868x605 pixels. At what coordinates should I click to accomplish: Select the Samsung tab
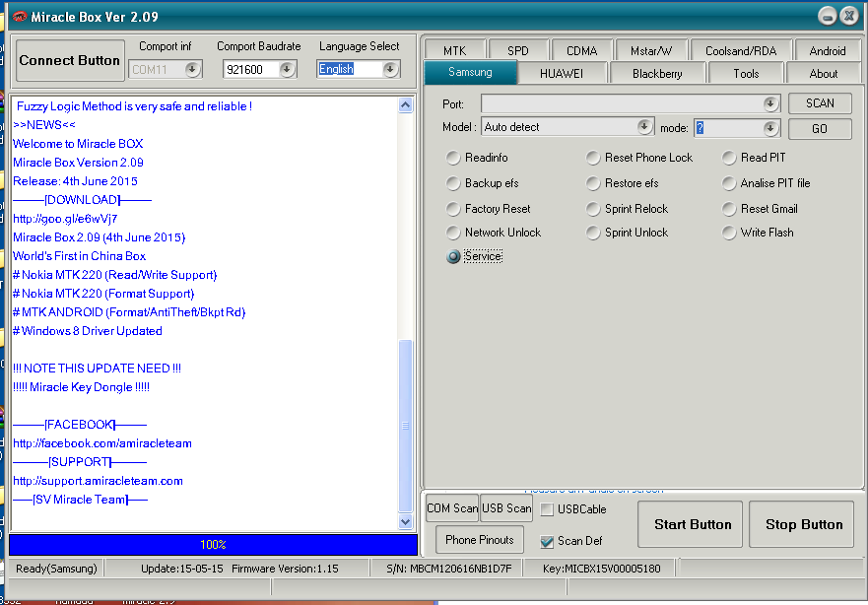[x=471, y=73]
